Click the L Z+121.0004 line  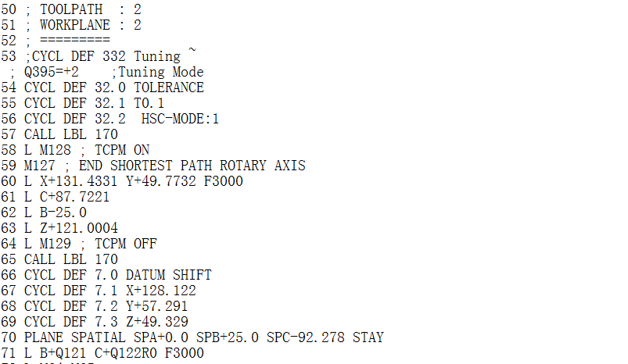[70, 228]
